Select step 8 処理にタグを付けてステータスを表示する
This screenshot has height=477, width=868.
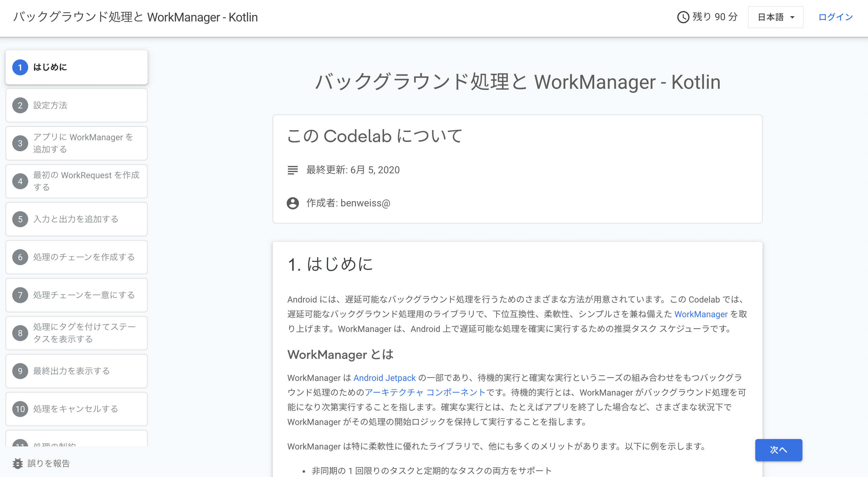click(x=21, y=333)
